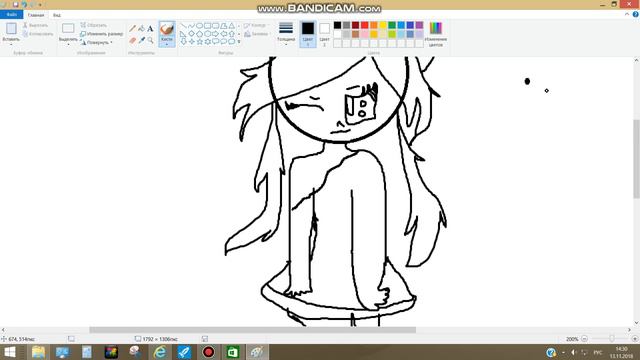
Task: Choose the down arrow shape
Action: [x=183, y=42]
